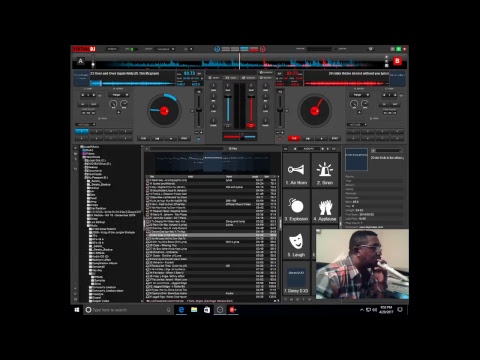
Task: Click deck A loop IN button
Action: pos(84,104)
